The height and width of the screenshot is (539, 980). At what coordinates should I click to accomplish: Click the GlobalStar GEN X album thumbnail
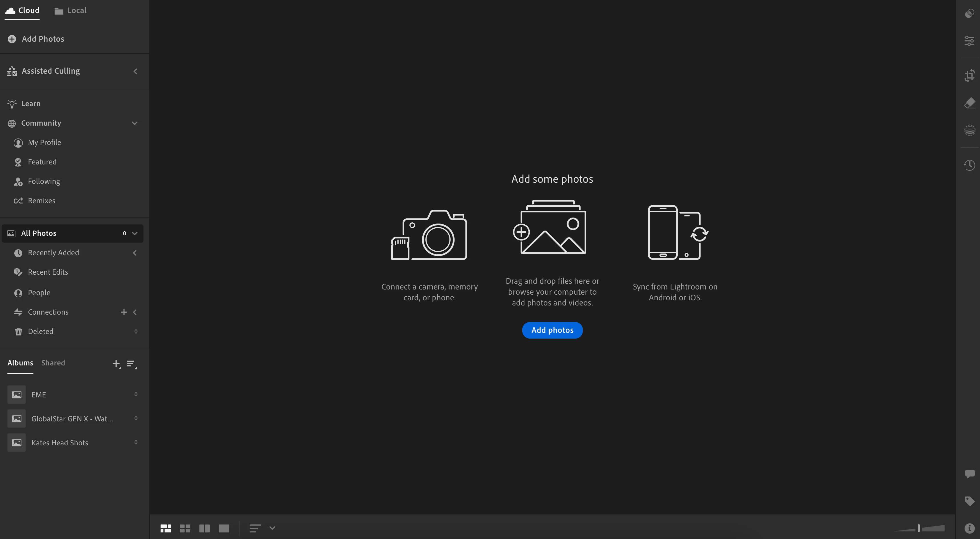16,419
